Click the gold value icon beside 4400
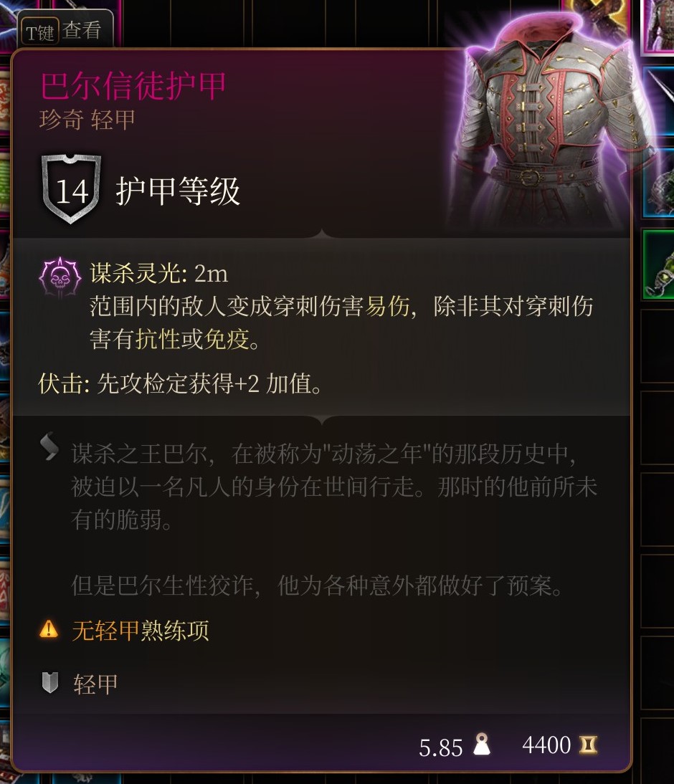The height and width of the screenshot is (784, 674). point(588,745)
